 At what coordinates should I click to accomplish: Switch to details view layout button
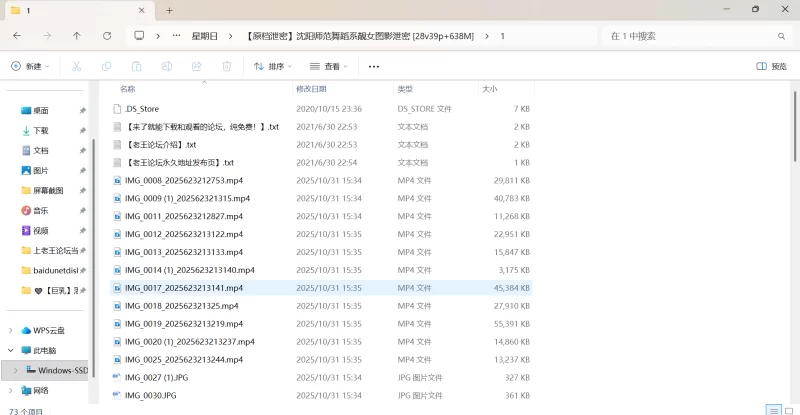point(773,410)
